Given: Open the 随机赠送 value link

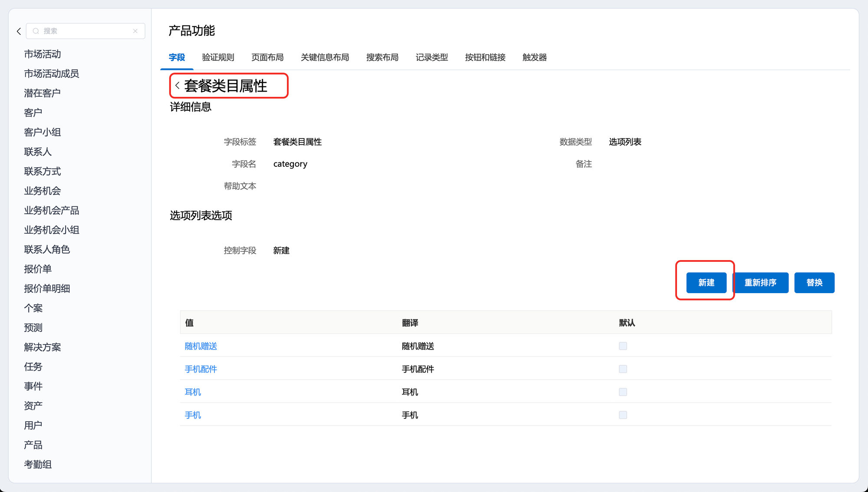Looking at the screenshot, I should pos(201,346).
